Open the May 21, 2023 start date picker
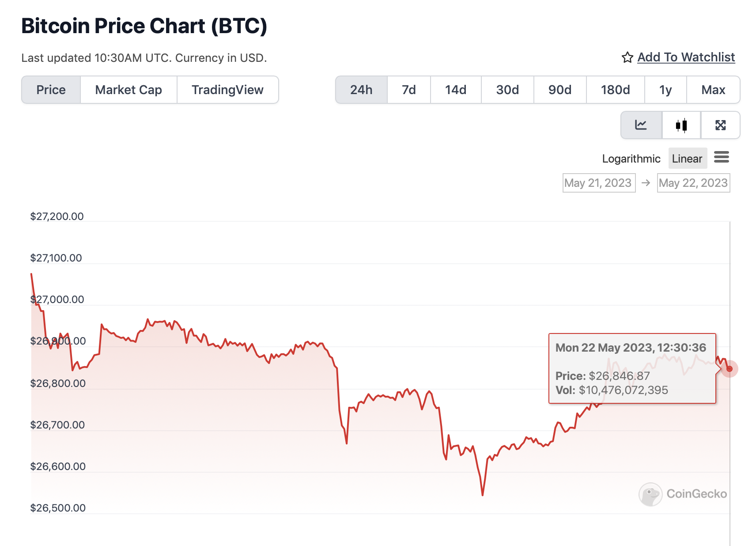Image resolution: width=756 pixels, height=546 pixels. pos(598,183)
